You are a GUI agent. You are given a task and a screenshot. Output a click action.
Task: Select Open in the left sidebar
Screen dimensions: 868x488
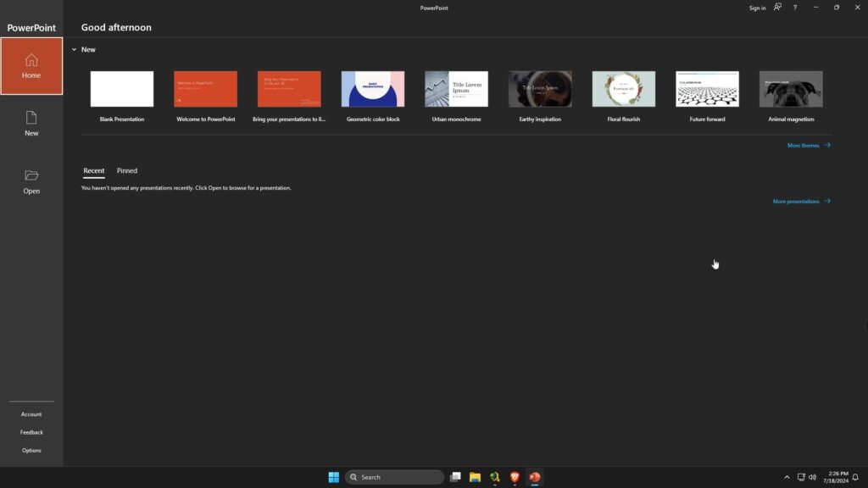[31, 182]
